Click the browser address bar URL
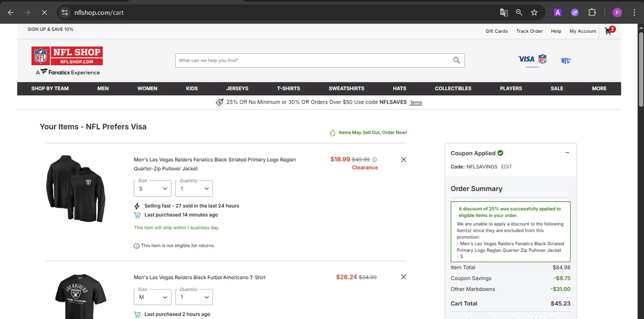 pos(99,12)
